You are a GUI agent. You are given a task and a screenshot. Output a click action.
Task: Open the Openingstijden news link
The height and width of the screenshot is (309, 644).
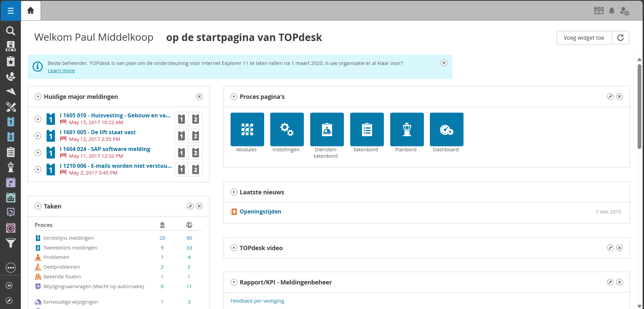(x=260, y=211)
